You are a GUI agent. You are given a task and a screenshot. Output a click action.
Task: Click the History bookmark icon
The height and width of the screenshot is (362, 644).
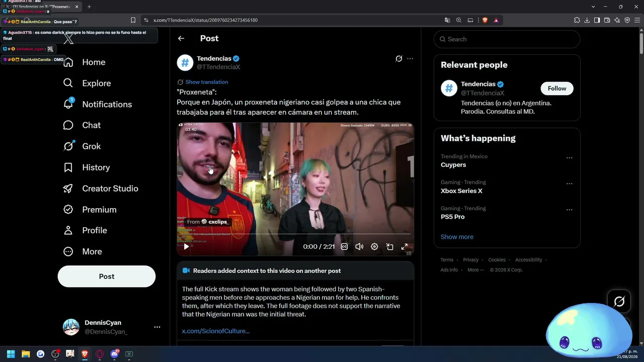tap(68, 167)
